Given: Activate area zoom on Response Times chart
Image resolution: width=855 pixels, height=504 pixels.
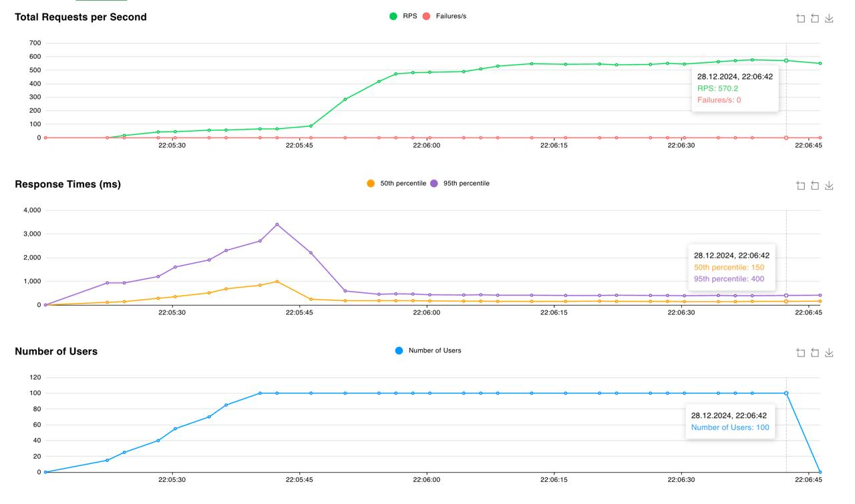Looking at the screenshot, I should [x=800, y=186].
